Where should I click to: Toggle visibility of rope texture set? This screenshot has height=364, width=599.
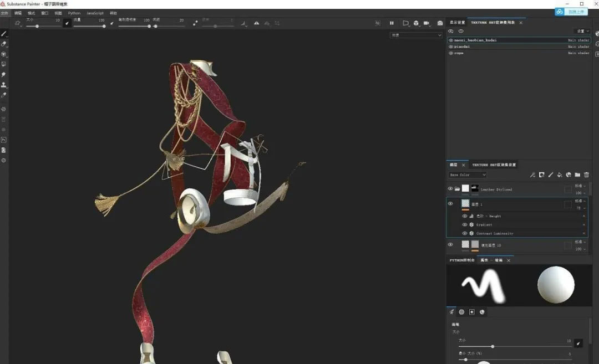(451, 53)
